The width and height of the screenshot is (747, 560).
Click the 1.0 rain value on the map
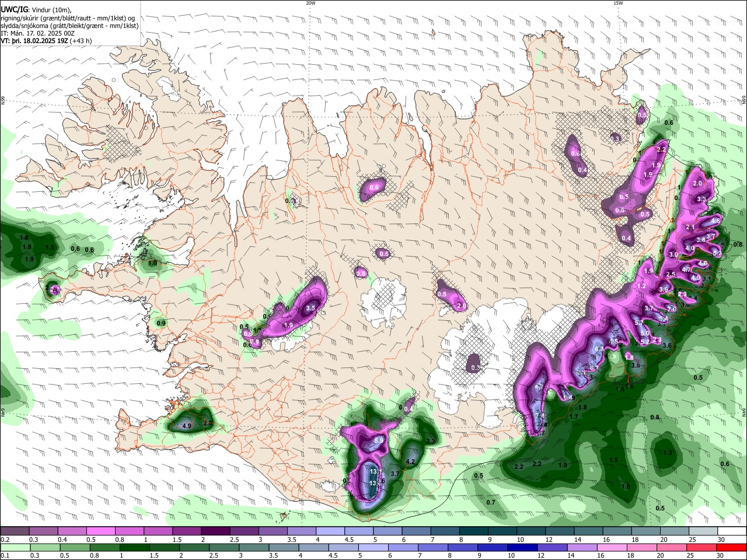tap(152, 263)
